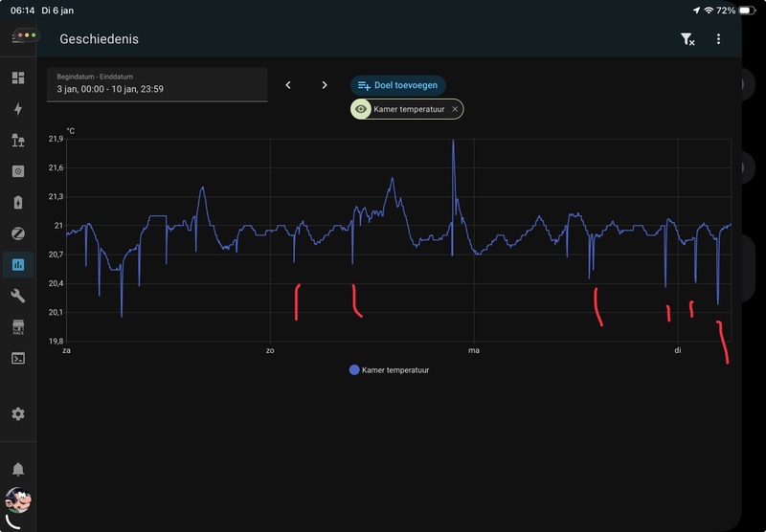Image resolution: width=766 pixels, height=532 pixels.
Task: Open the Energy lightning bolt icon
Action: pos(17,109)
